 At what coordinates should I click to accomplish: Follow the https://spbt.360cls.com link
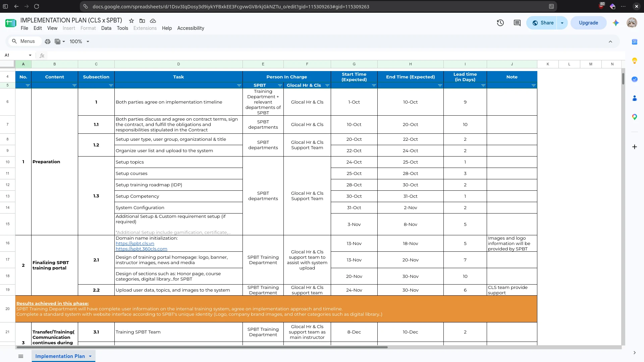coord(142,249)
